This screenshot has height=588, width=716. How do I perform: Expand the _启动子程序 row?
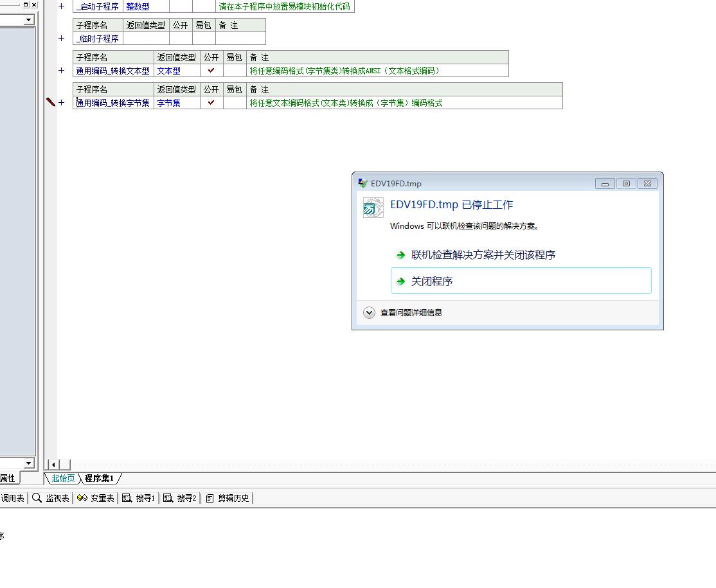62,6
